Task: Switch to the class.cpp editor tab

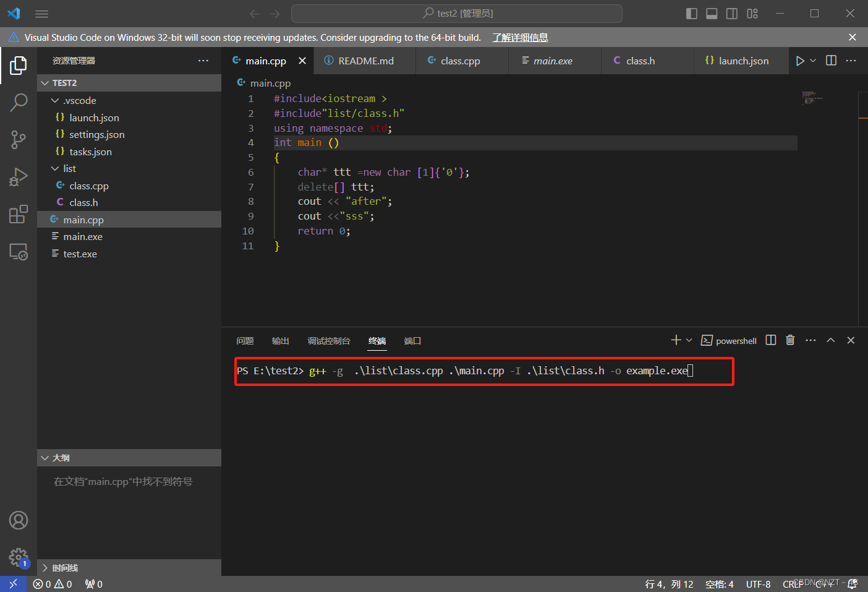Action: coord(462,61)
